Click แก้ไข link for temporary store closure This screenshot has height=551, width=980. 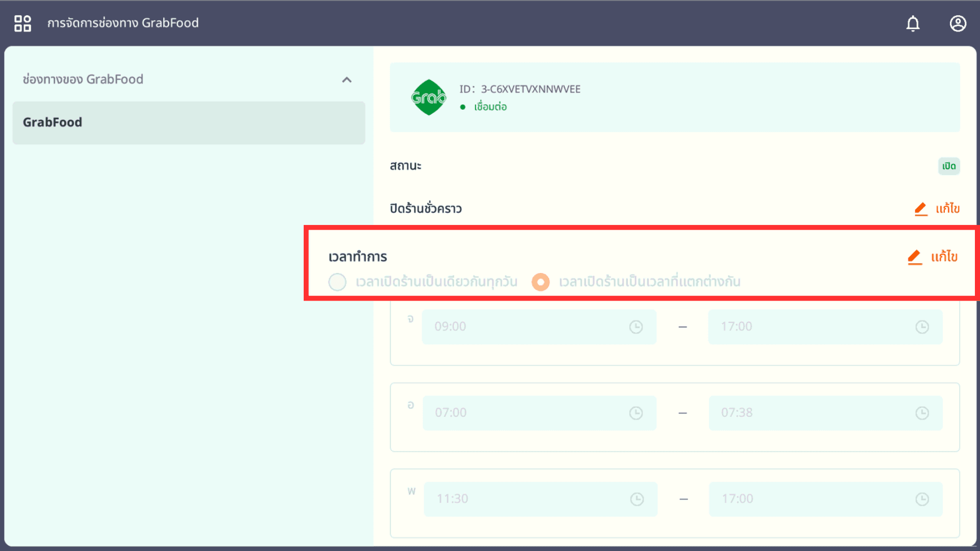947,209
